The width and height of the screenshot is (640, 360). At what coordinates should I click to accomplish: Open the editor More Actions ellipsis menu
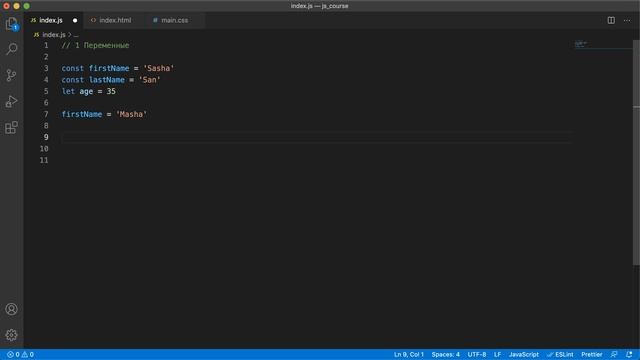pyautogui.click(x=627, y=20)
